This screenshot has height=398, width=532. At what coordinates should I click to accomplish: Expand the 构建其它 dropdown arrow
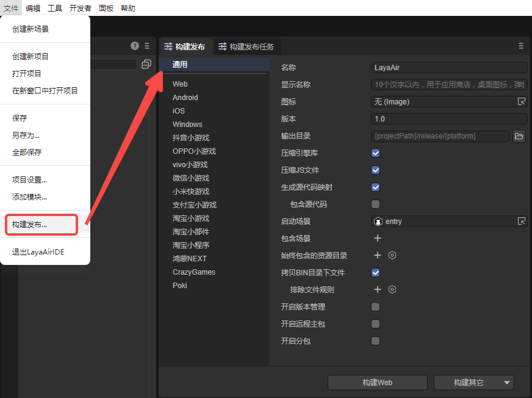click(x=507, y=383)
